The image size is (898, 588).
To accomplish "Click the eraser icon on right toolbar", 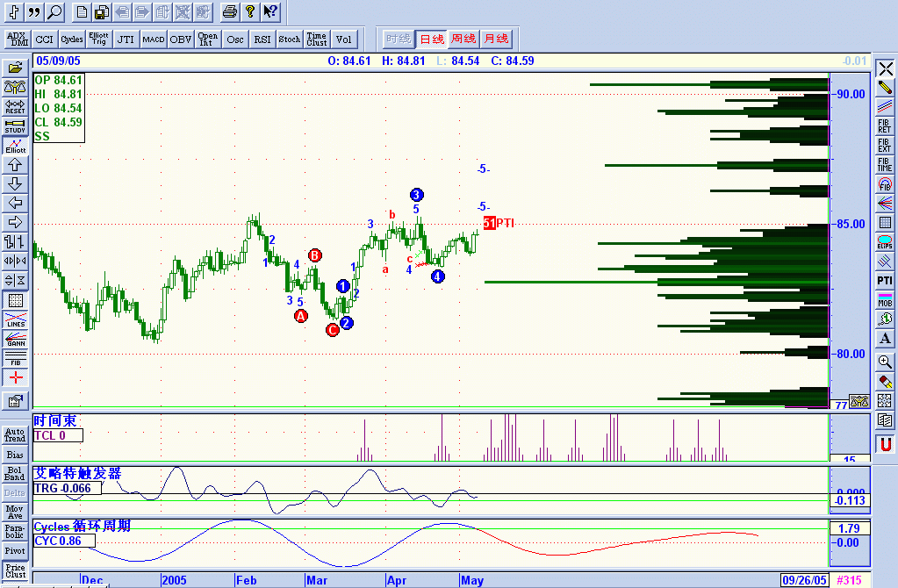I will 886,381.
